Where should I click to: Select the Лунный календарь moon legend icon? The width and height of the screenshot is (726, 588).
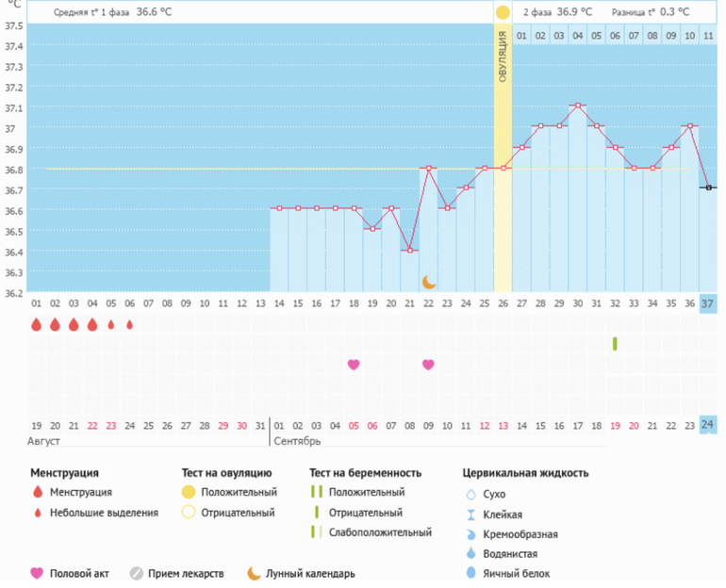click(x=255, y=573)
